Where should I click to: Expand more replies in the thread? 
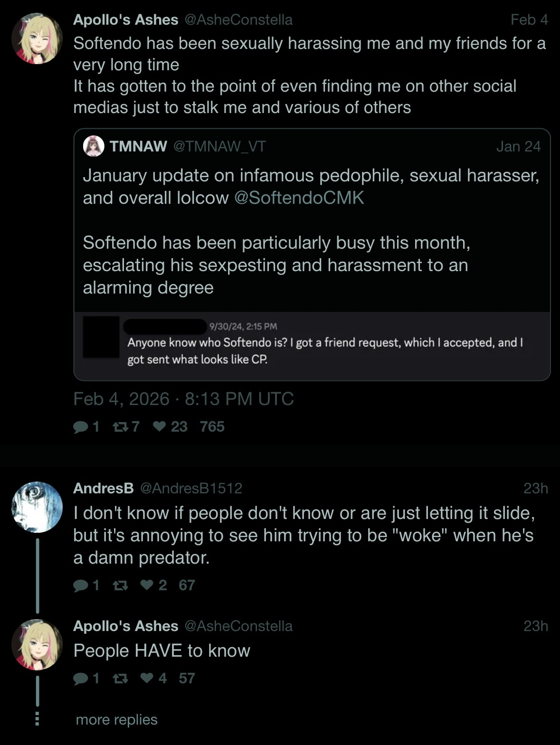click(116, 720)
